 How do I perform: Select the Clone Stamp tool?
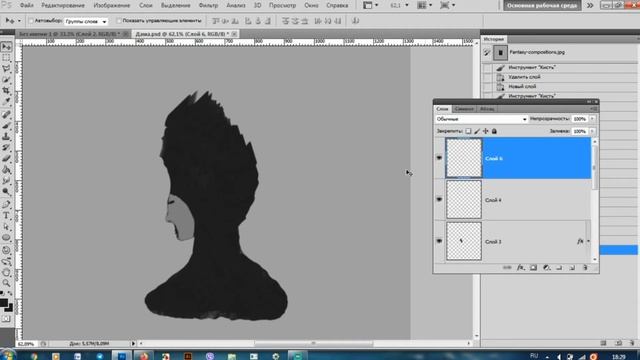coord(6,137)
